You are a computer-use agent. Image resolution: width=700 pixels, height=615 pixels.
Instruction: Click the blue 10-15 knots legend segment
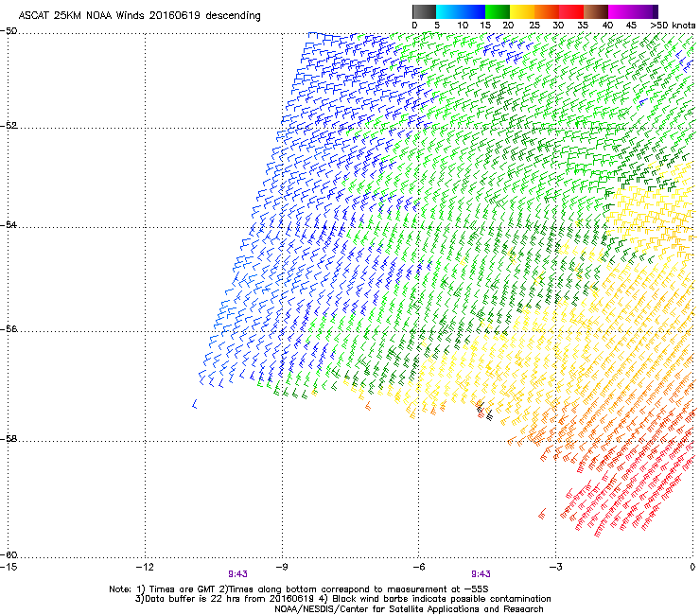(x=473, y=11)
